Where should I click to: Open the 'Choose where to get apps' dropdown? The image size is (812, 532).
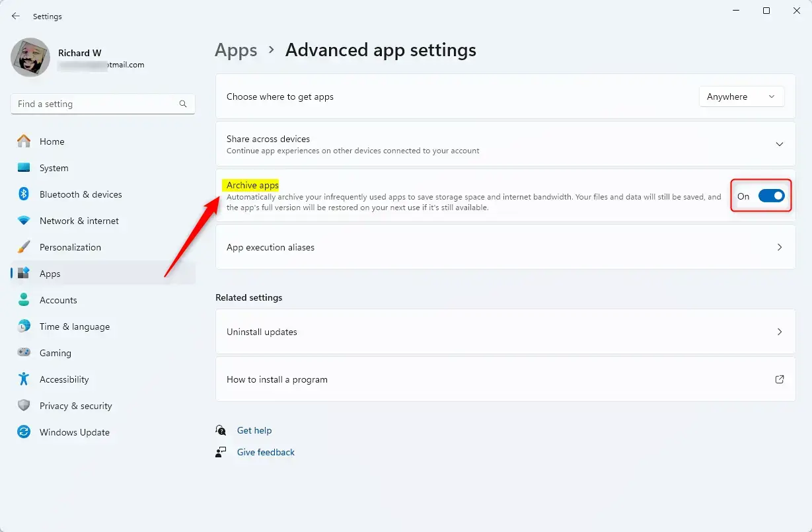(x=741, y=96)
